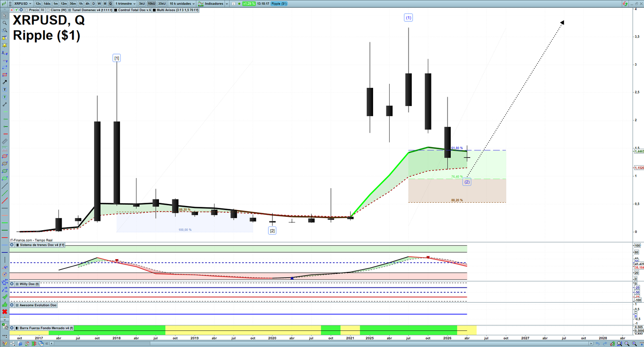Click the green checkmark tool

(4, 297)
